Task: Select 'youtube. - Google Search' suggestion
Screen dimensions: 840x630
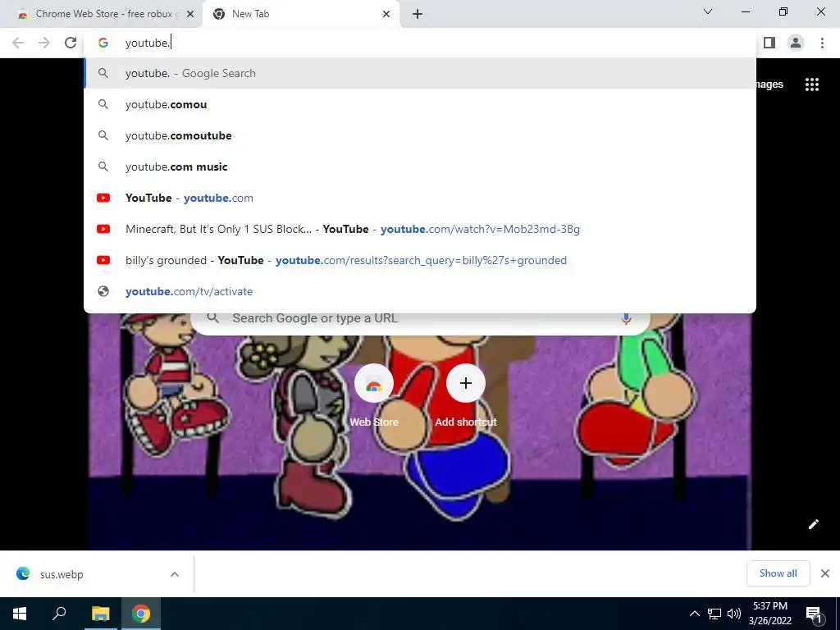Action: click(420, 73)
